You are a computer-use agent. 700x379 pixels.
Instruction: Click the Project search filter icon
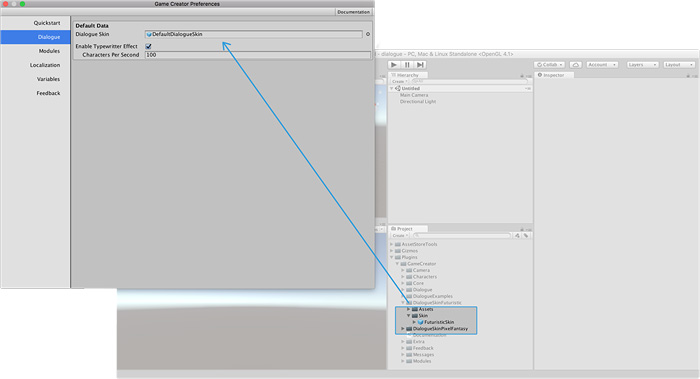517,235
